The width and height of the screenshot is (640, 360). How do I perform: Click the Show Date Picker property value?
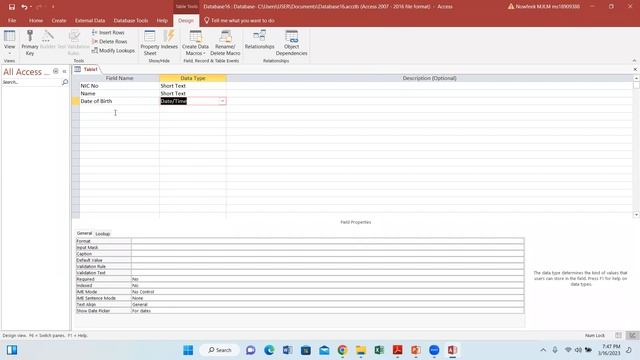click(327, 311)
